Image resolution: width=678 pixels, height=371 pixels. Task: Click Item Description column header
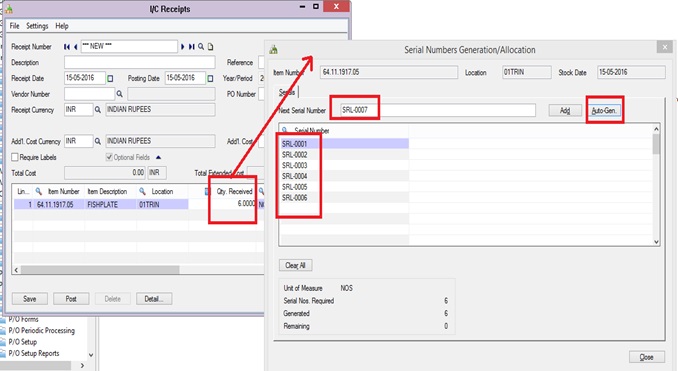[x=107, y=191]
